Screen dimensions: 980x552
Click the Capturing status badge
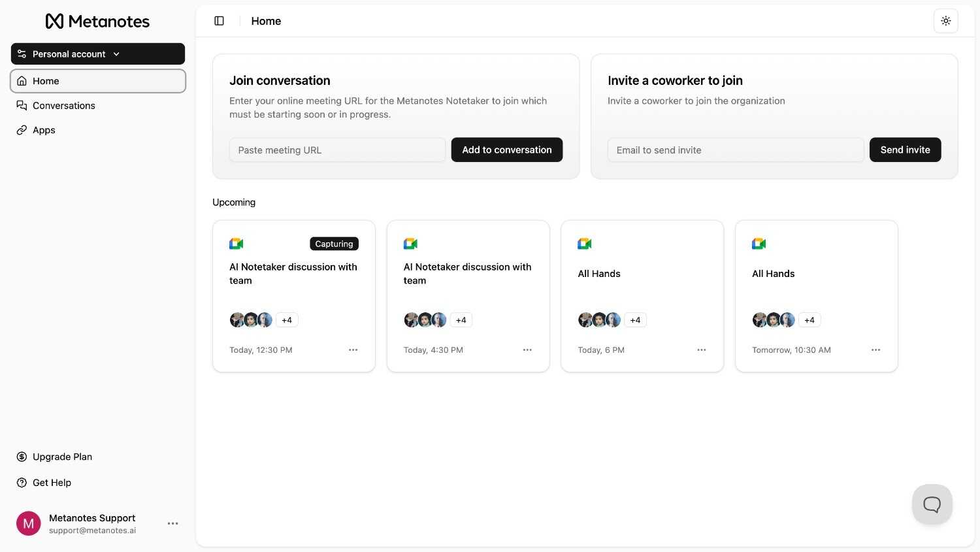pos(334,243)
